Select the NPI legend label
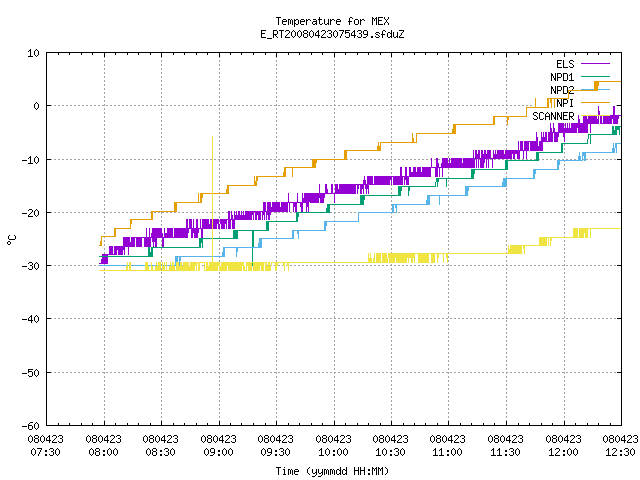 tap(565, 103)
